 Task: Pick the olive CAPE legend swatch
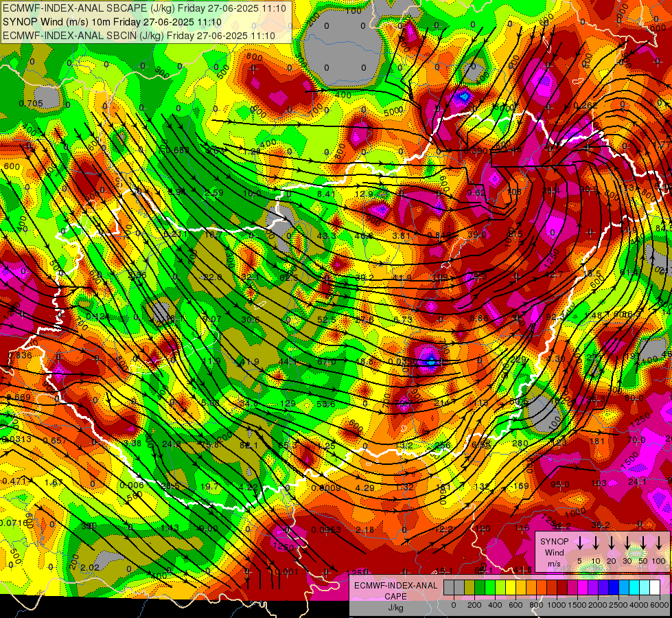click(470, 587)
